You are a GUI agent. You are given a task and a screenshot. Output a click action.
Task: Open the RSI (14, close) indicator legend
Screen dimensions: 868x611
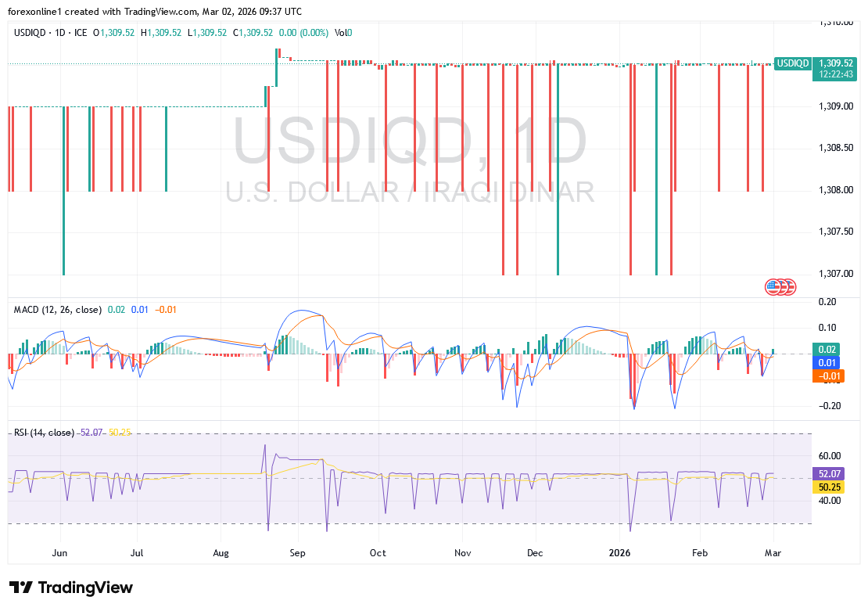pos(44,433)
